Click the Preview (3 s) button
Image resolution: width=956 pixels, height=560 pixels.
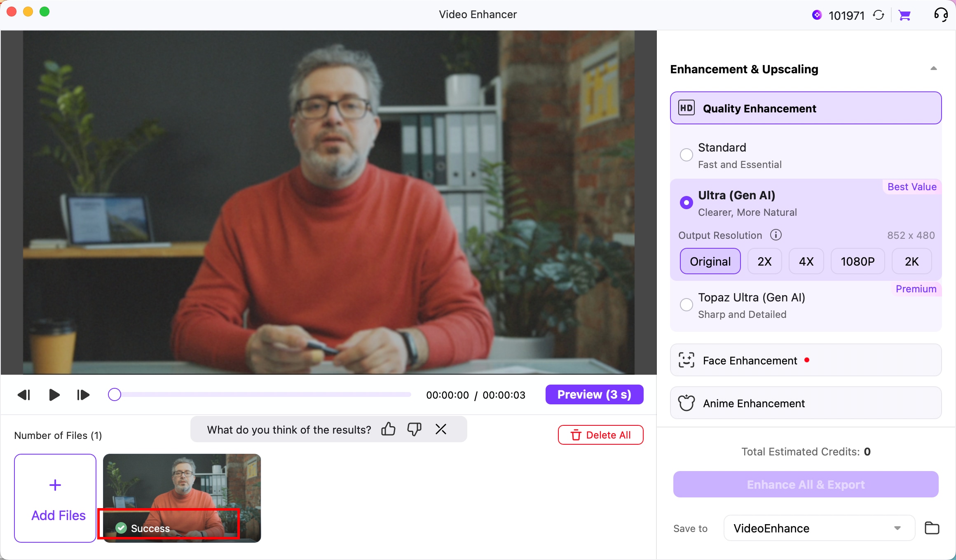coord(594,394)
